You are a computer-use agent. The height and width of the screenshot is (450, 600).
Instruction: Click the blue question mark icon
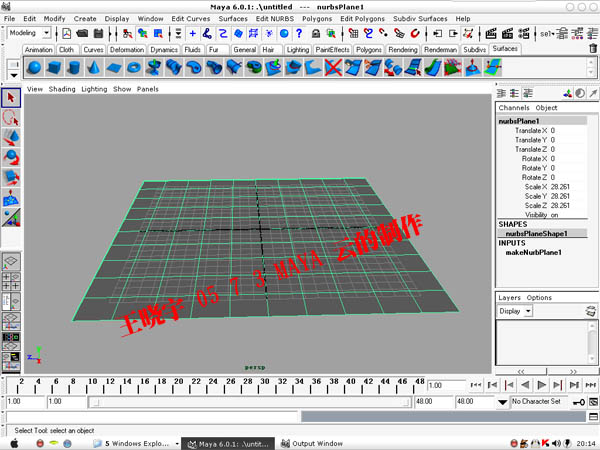click(299, 34)
